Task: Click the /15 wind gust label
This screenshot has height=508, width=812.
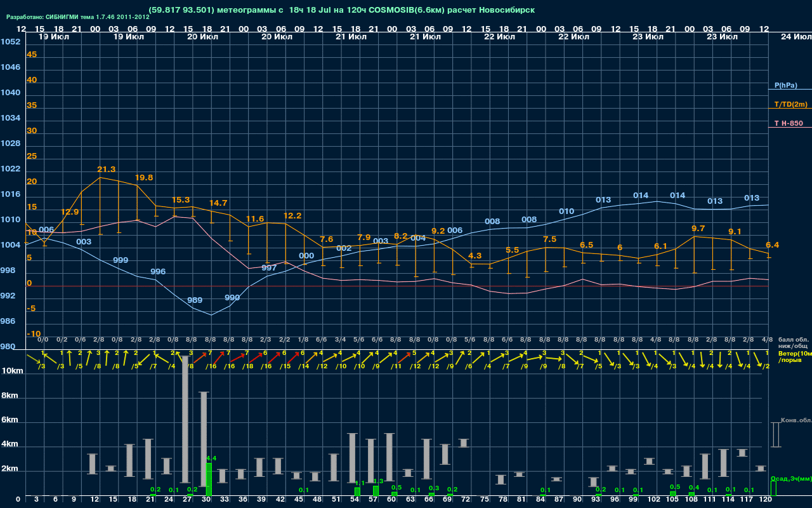Action: point(285,366)
